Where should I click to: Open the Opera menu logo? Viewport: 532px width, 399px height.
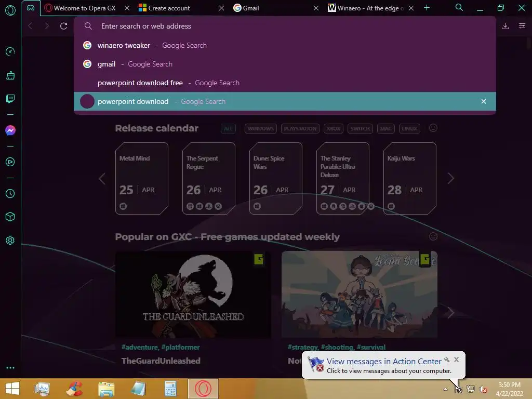click(10, 10)
